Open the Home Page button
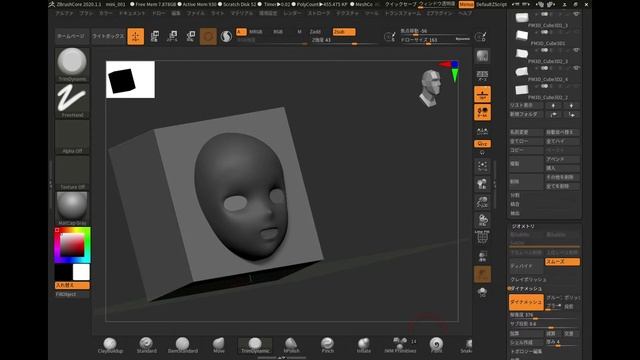Screen dimensions: 640x360 click(72, 36)
